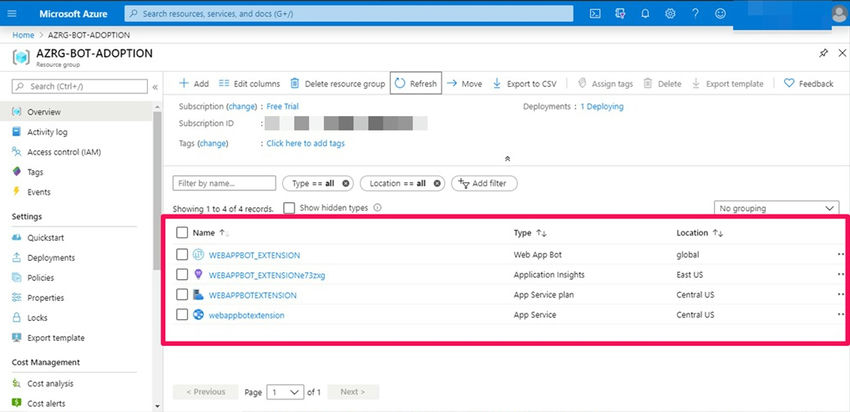Sort by the Name column header
Viewport: 850px width, 412px height.
coord(204,233)
